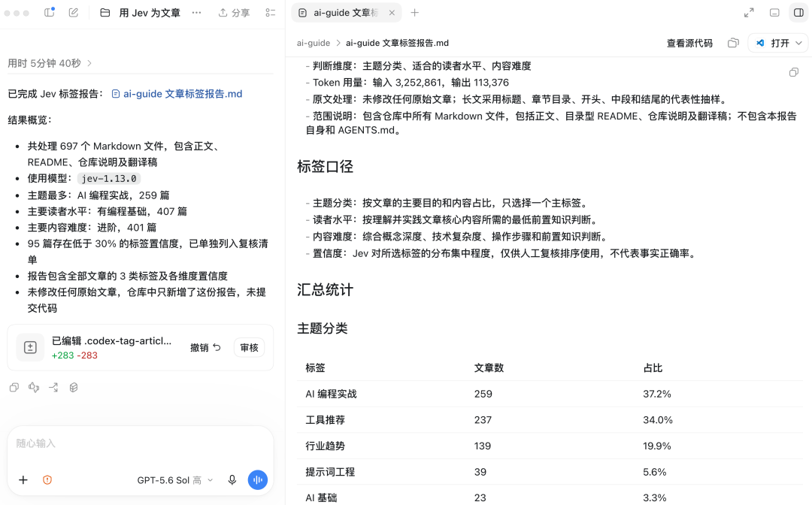
Task: Start a new chat with compose icon
Action: click(74, 13)
